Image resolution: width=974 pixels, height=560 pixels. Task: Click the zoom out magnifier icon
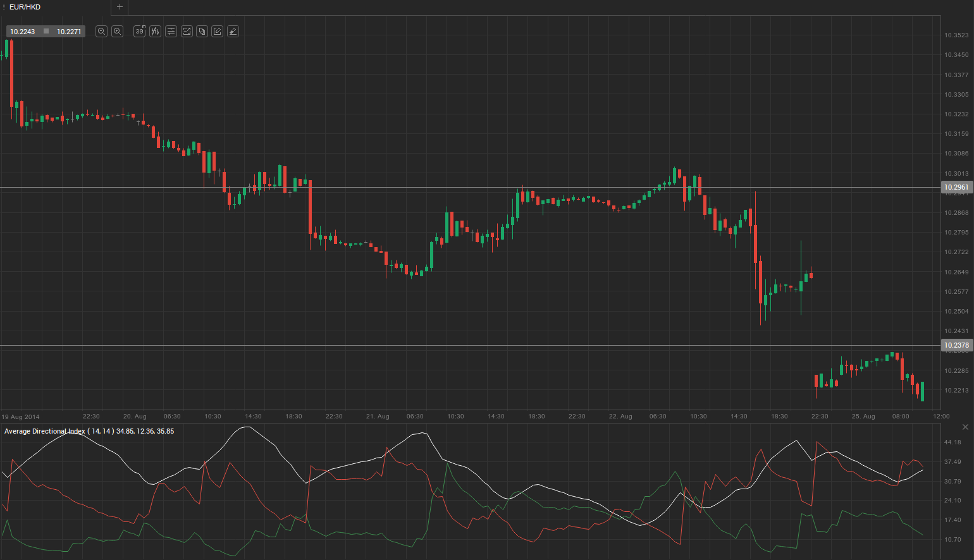coord(101,31)
